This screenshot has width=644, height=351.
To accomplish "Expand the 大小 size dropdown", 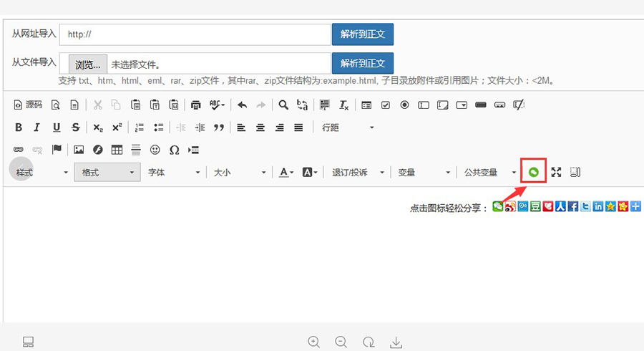I will point(240,172).
